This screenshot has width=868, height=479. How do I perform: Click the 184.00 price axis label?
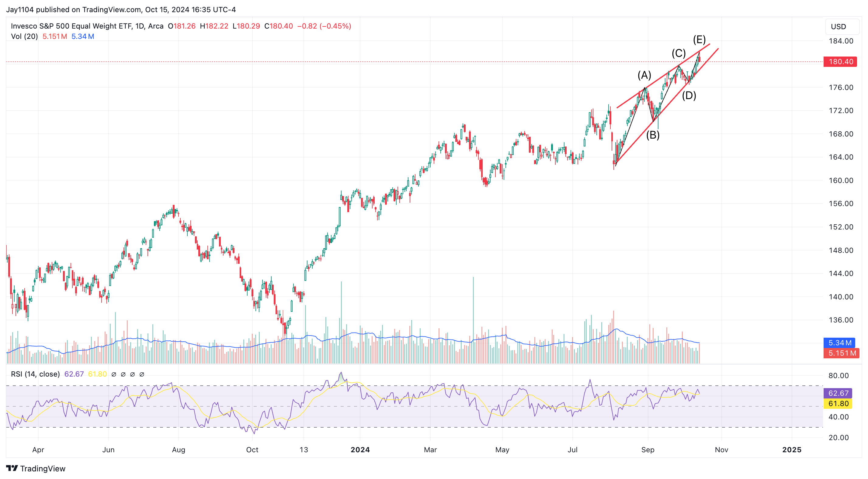click(841, 41)
